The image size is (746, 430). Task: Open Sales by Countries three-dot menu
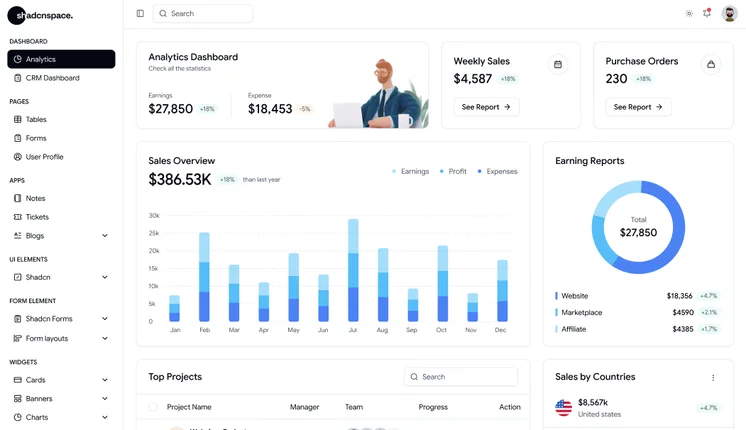point(713,378)
